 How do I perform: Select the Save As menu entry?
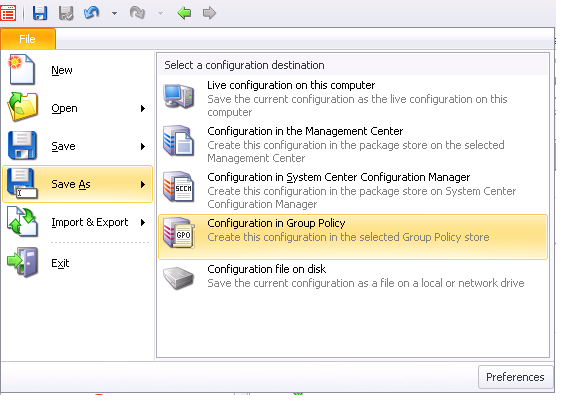click(78, 184)
